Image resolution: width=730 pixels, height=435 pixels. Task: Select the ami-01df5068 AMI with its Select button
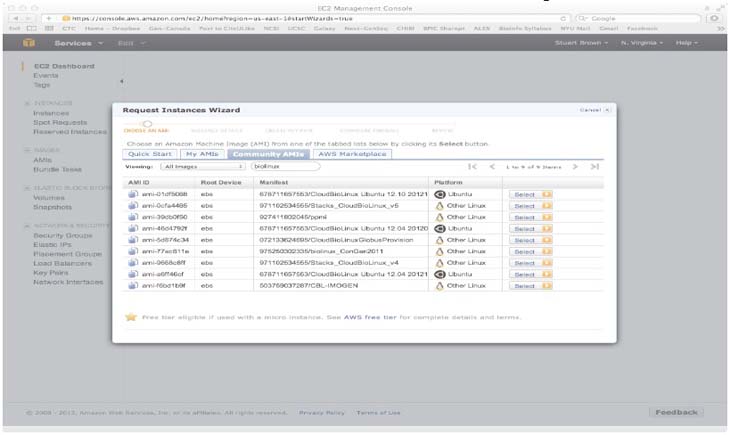(x=530, y=194)
